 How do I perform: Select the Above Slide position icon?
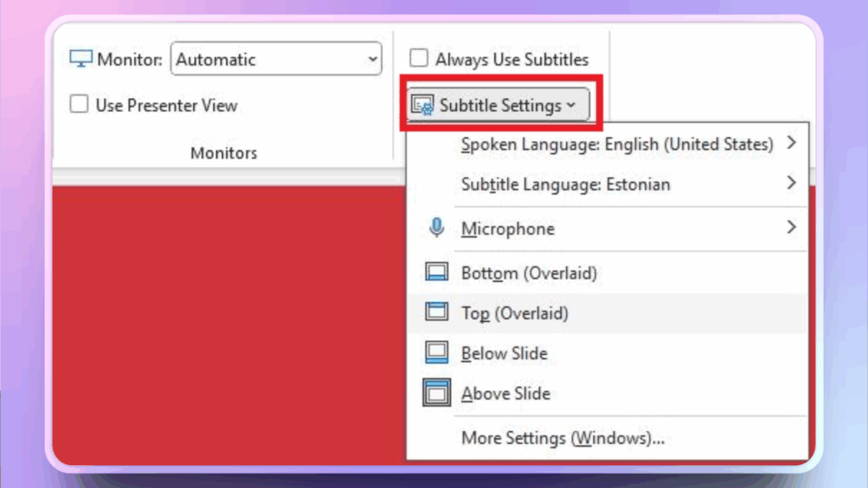tap(437, 393)
